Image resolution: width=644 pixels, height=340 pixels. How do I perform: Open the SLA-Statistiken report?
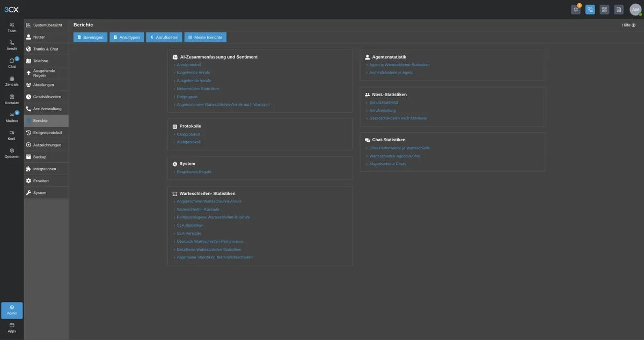tap(190, 225)
